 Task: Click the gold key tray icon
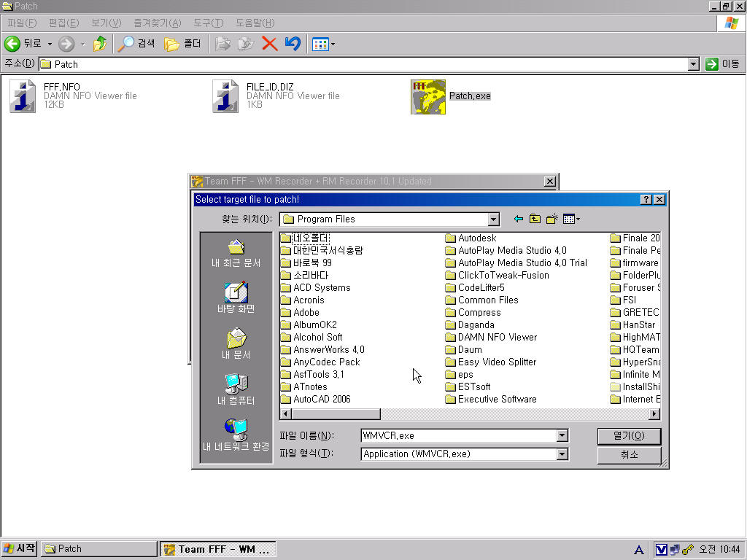(687, 550)
